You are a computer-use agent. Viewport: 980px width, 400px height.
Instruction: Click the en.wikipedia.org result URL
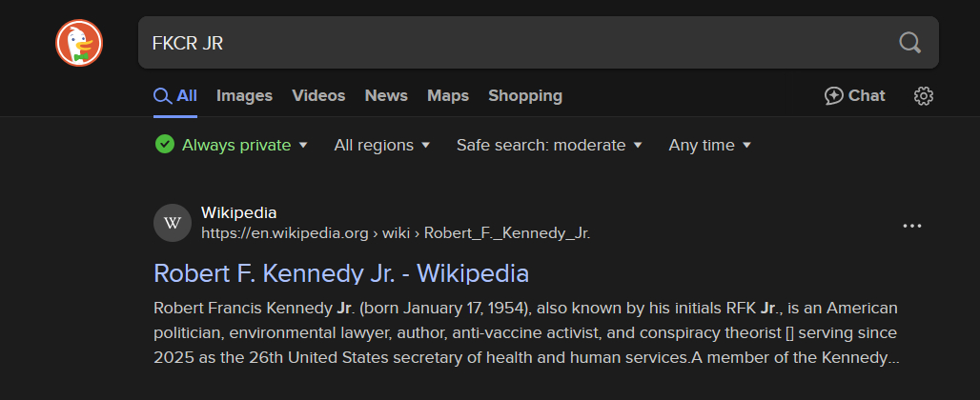pyautogui.click(x=396, y=233)
